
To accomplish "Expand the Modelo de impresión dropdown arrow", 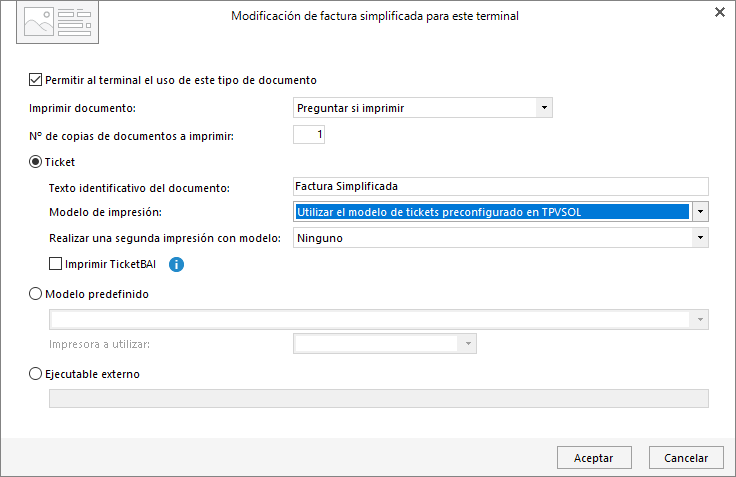I will (700, 212).
